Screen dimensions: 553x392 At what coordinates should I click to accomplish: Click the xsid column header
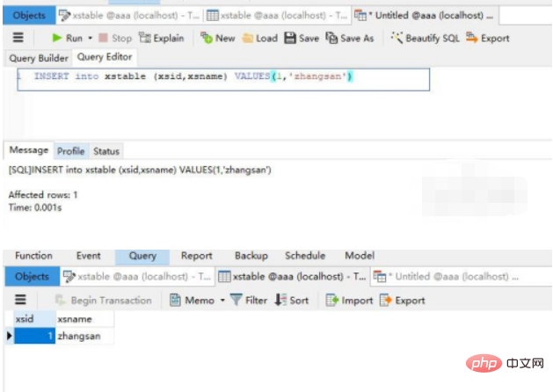(x=34, y=319)
